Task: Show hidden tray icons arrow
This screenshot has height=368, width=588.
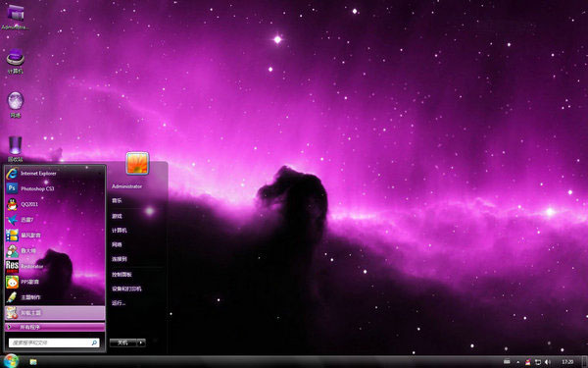Action: (517, 362)
